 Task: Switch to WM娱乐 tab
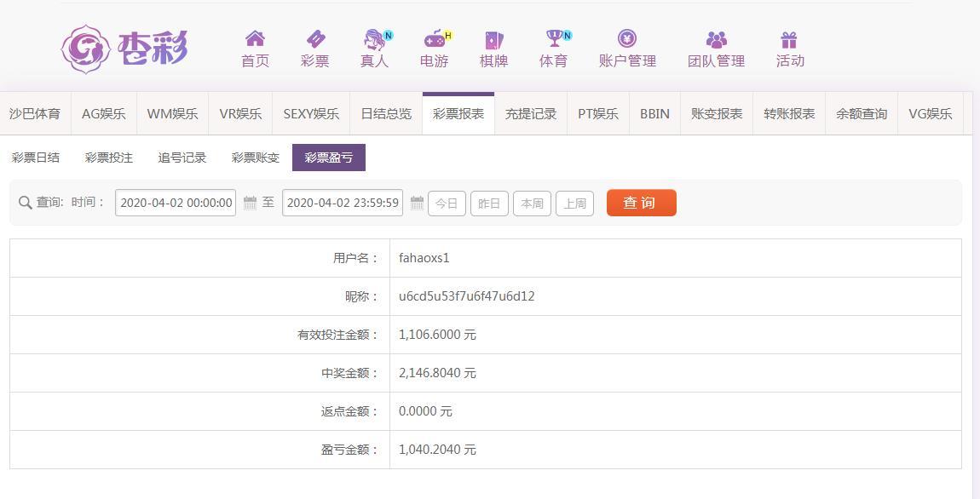[172, 113]
